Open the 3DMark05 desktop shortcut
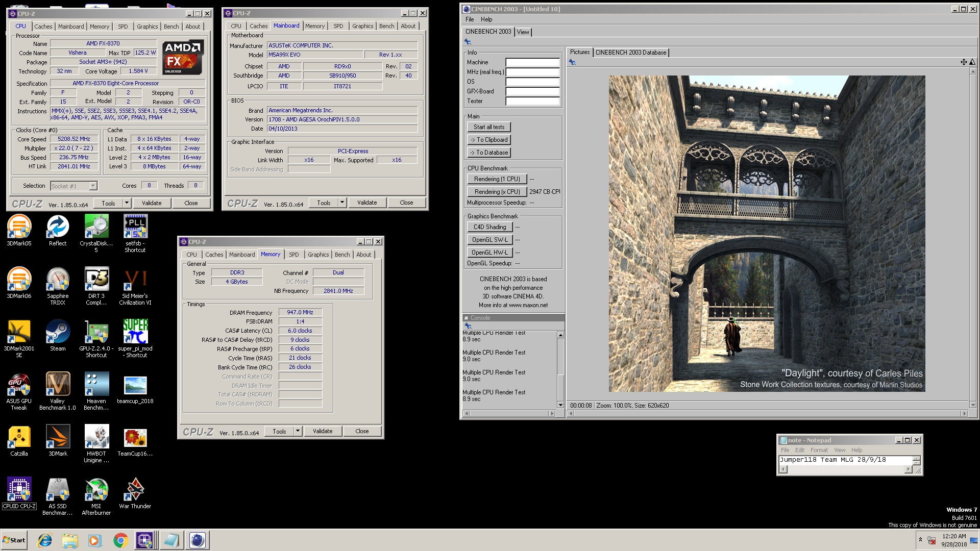This screenshot has width=980, height=551. point(19,231)
